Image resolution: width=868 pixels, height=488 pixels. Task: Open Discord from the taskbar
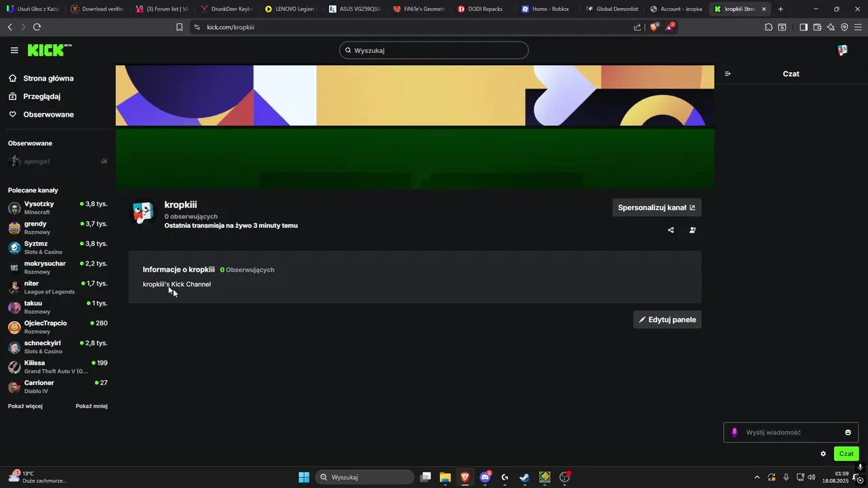486,477
